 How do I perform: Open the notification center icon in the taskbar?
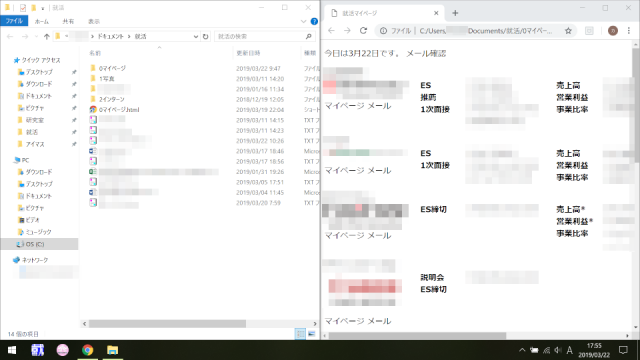[x=623, y=350]
